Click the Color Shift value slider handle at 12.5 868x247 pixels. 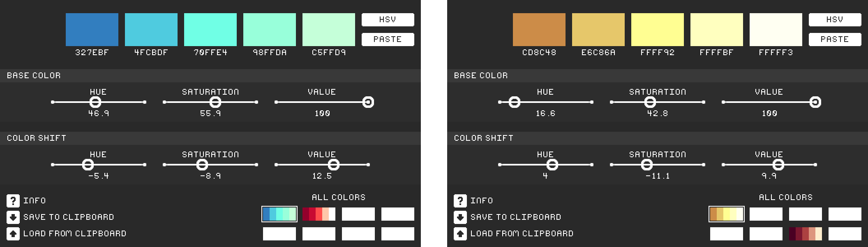tap(334, 165)
